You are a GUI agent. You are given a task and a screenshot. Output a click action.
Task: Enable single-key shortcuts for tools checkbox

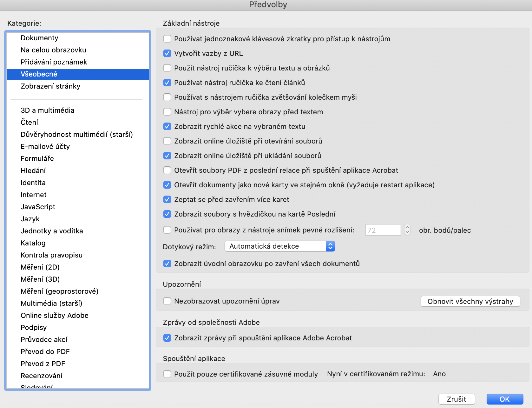(x=167, y=39)
